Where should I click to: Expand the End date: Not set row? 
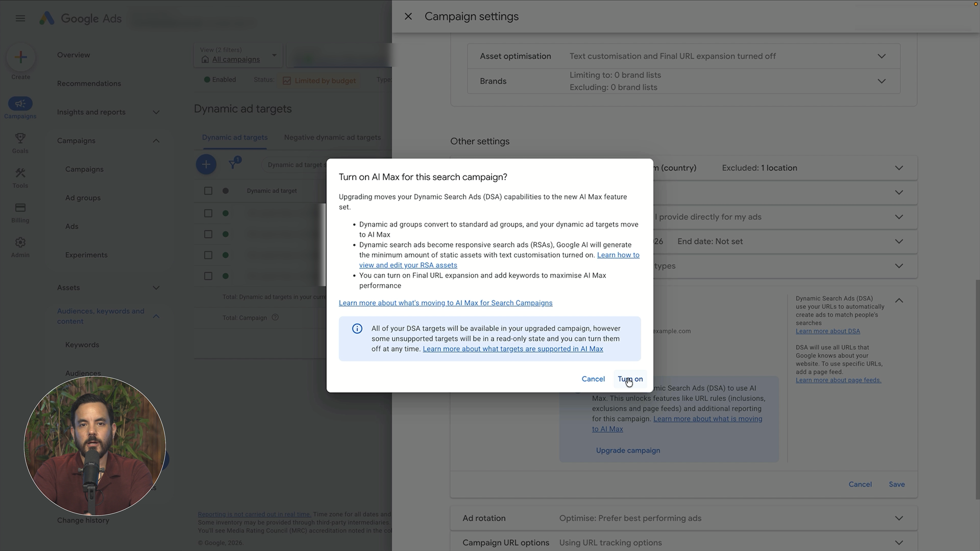(899, 241)
